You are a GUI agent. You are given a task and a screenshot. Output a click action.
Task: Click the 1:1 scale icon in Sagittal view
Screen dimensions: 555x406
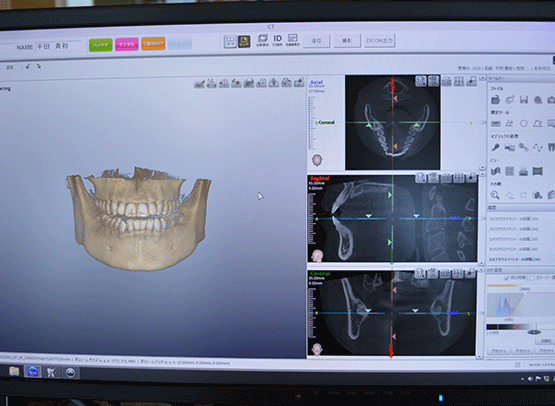click(x=420, y=177)
